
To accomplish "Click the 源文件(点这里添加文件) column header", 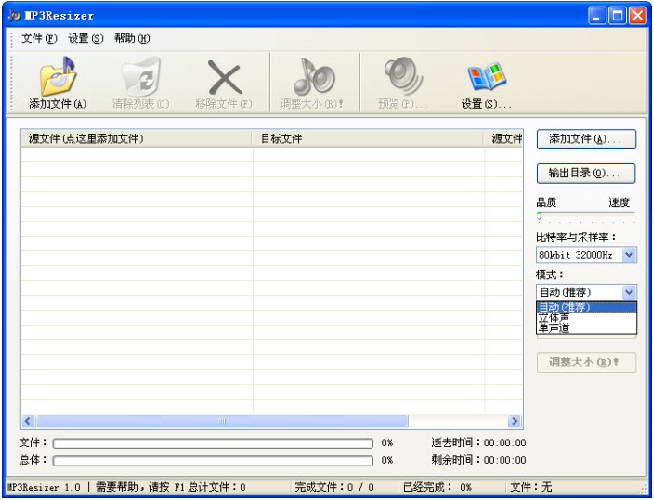I will tap(136, 138).
